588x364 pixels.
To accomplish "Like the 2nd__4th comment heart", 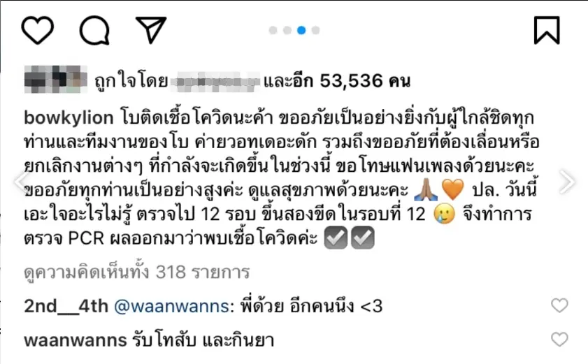I will (x=559, y=305).
